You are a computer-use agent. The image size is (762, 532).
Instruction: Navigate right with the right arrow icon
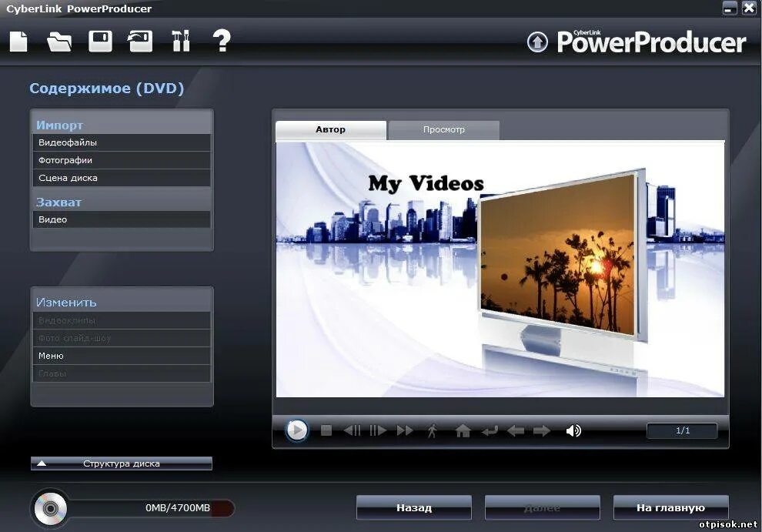[542, 430]
